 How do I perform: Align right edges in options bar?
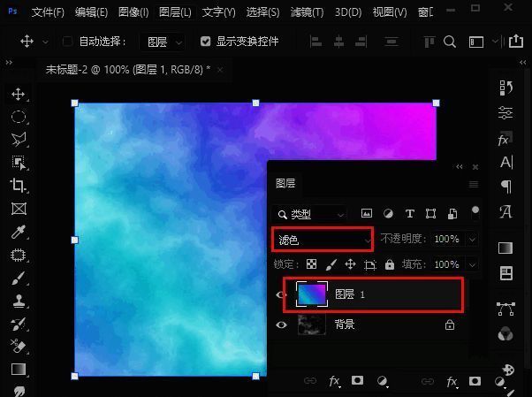(x=361, y=42)
